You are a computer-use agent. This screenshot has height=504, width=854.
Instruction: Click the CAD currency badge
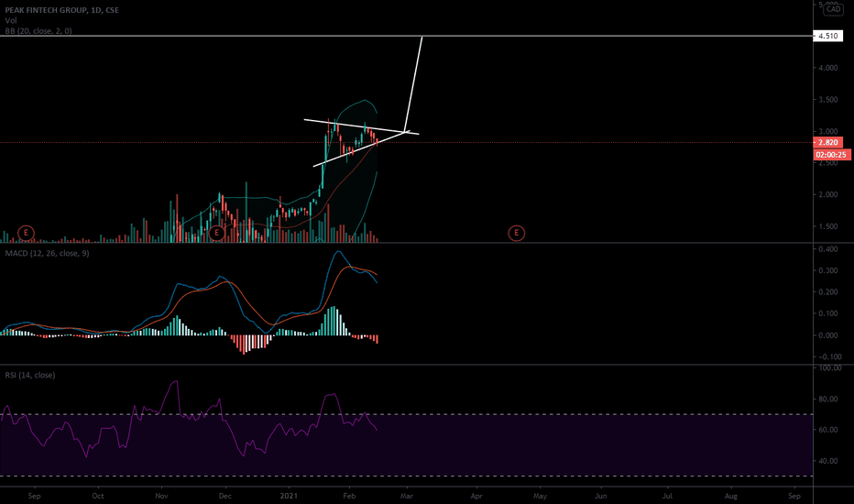point(833,9)
